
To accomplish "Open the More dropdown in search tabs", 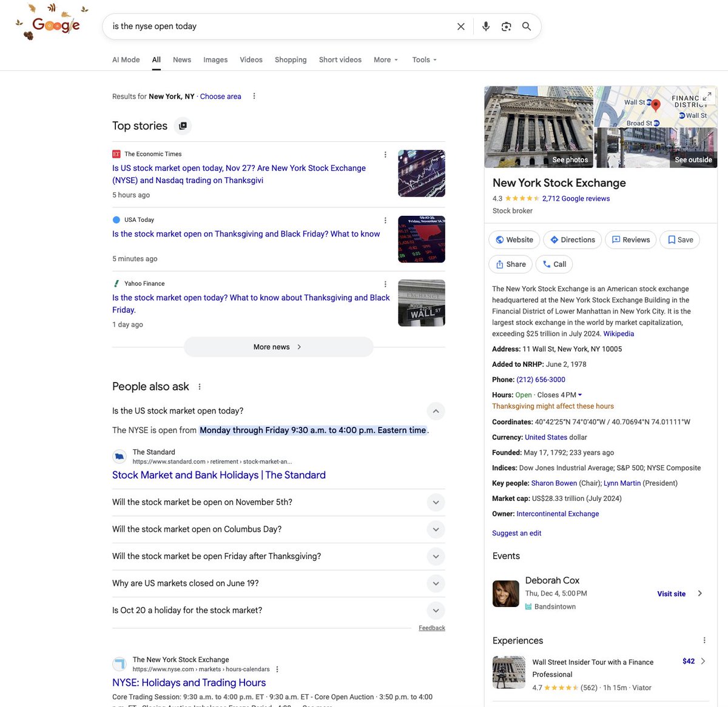I will 386,59.
